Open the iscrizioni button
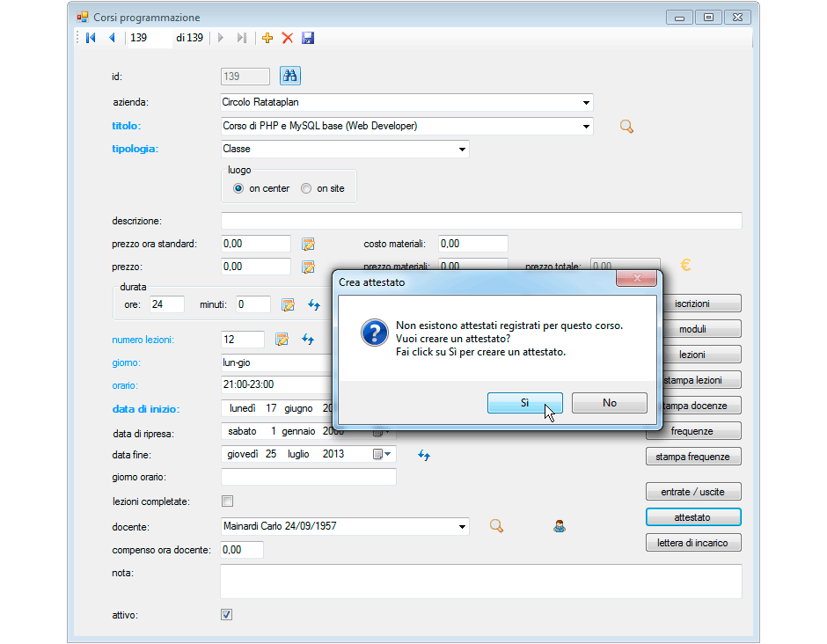 click(693, 304)
